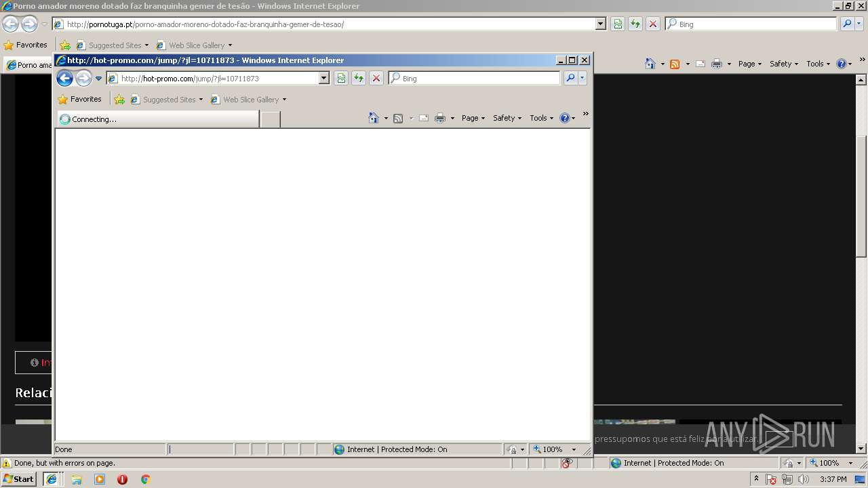The width and height of the screenshot is (868, 488).
Task: Go back in the hot-promo popup window
Action: tap(64, 79)
